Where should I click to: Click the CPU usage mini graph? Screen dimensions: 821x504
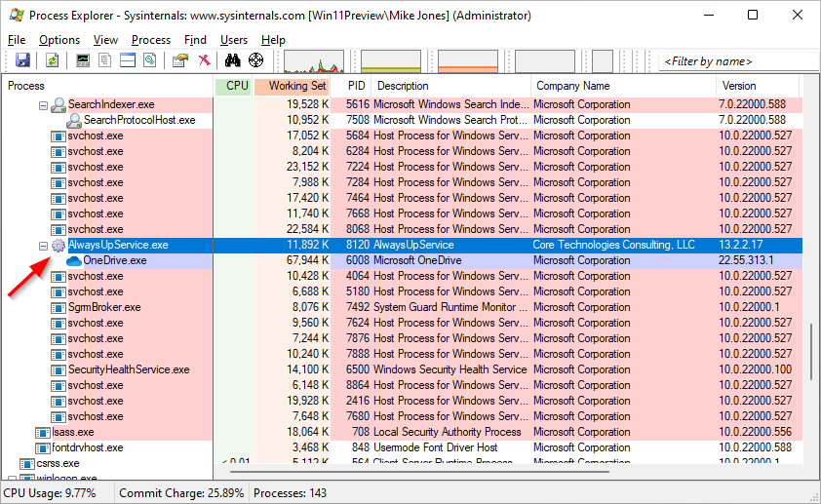pos(314,61)
